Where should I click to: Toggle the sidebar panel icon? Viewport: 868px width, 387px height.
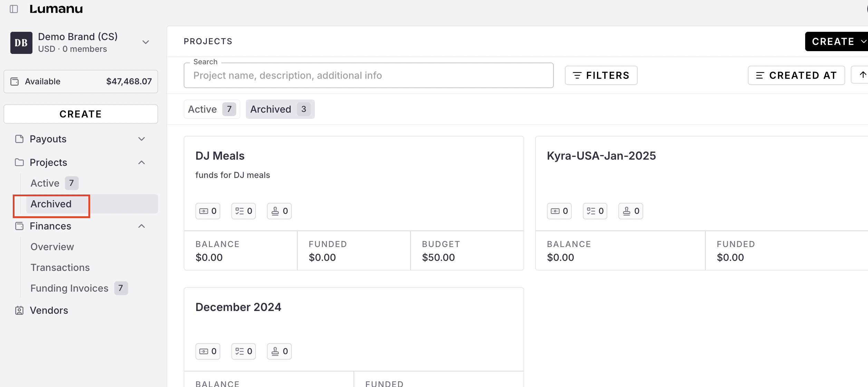pos(14,9)
